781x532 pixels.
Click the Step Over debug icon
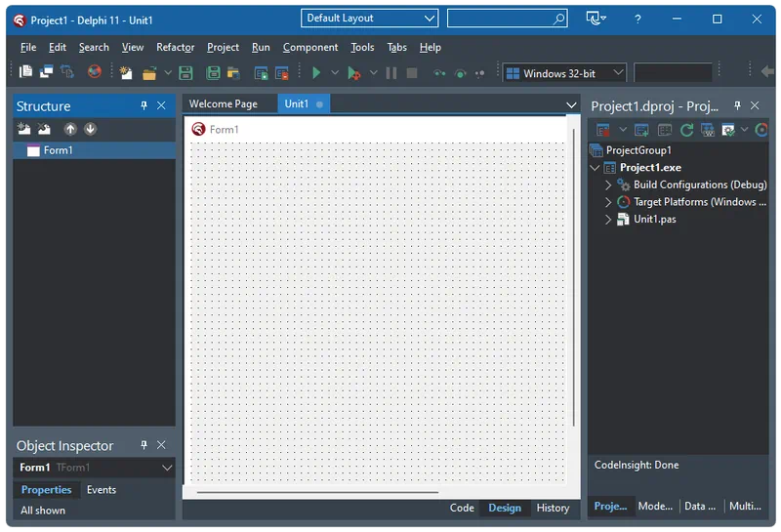[x=460, y=73]
